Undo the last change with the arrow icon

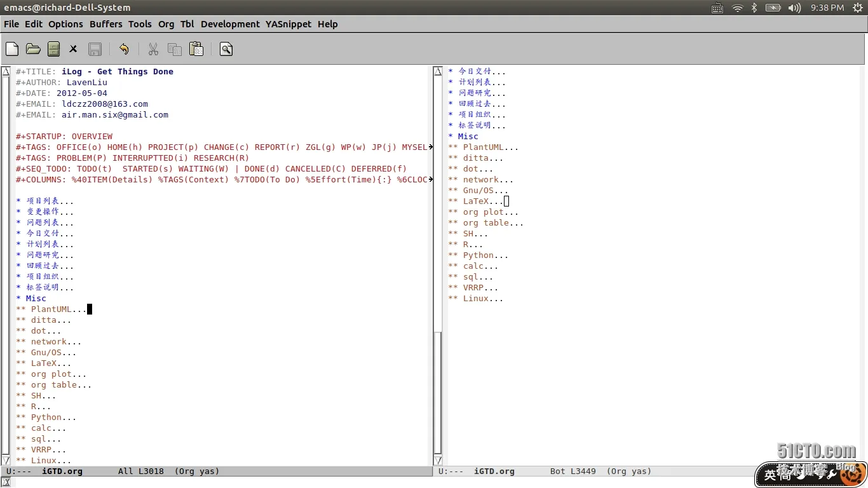(124, 49)
